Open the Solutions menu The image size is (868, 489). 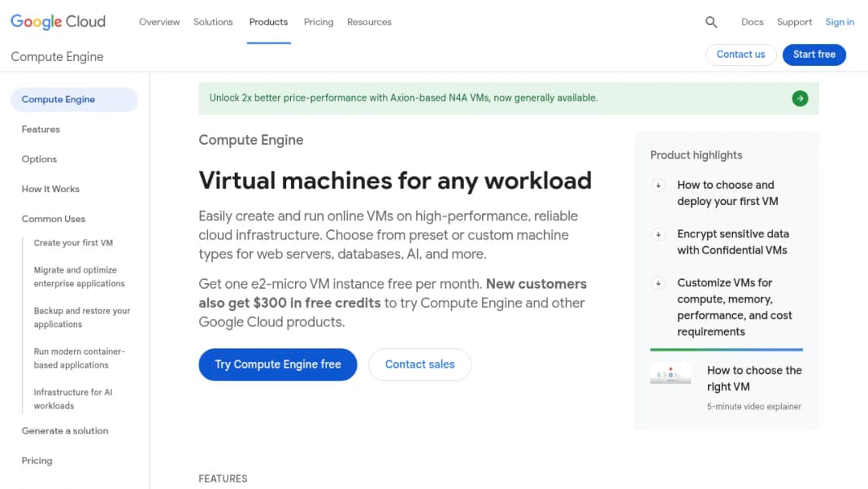(213, 23)
